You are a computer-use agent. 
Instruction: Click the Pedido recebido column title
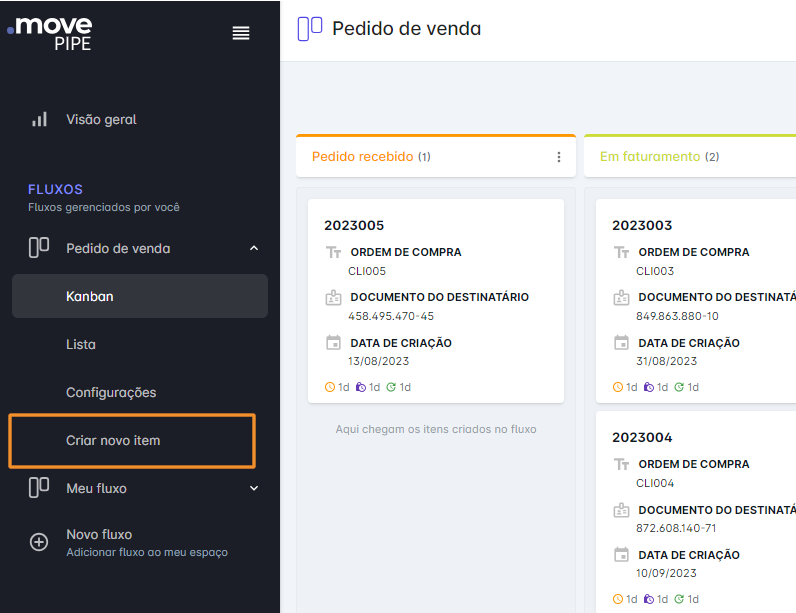coord(362,156)
